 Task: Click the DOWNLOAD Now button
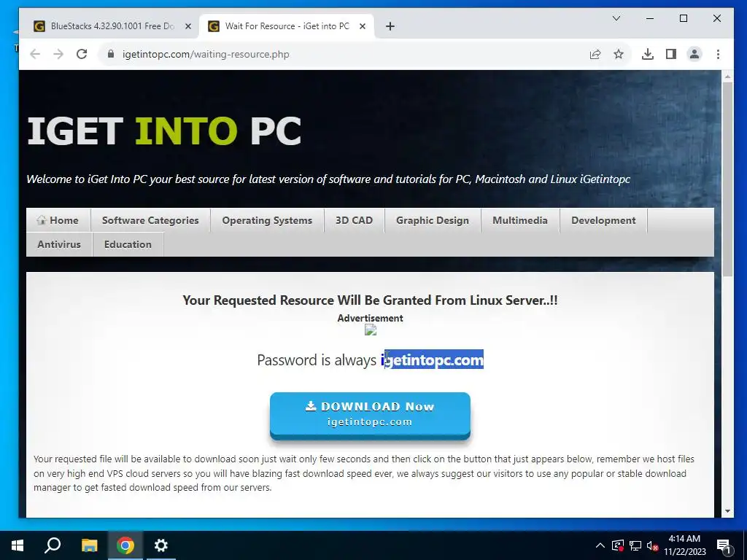point(370,414)
